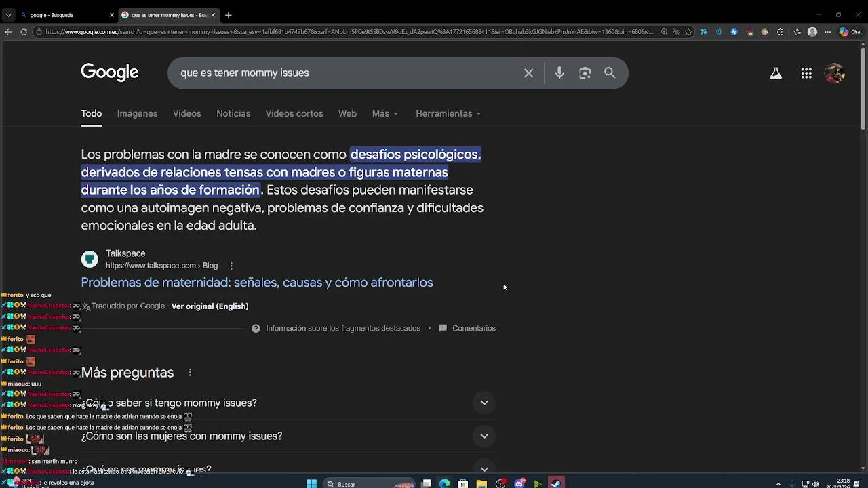Open Copilot Chat in the browser toolbar
The image size is (868, 488).
[x=850, y=32]
